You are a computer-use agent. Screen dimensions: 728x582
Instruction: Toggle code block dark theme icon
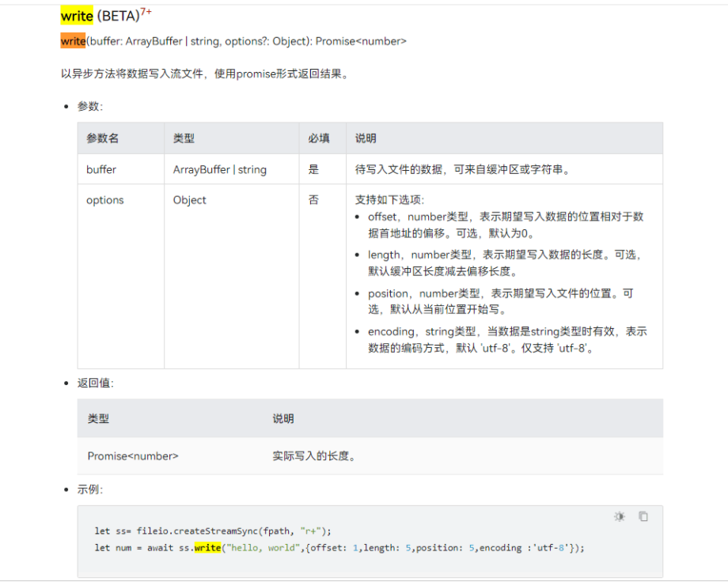(620, 516)
